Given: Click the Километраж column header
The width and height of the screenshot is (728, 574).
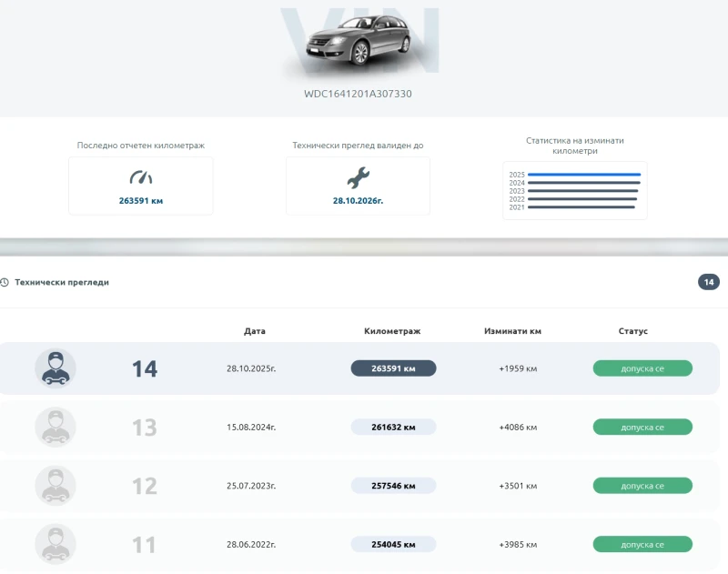Looking at the screenshot, I should coord(391,330).
